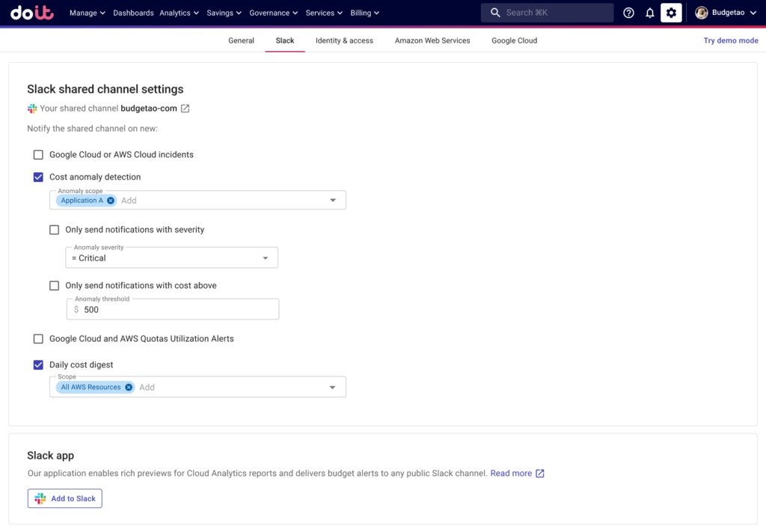Screen dimensions: 766x532
Task: Open the Governance menu
Action: [x=273, y=13]
